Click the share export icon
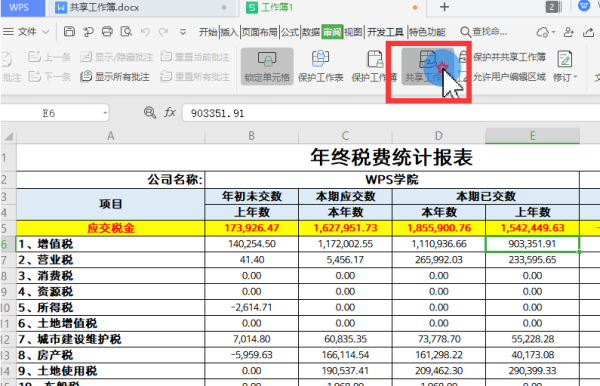Viewport: 600px width, 386px height. pyautogui.click(x=589, y=32)
